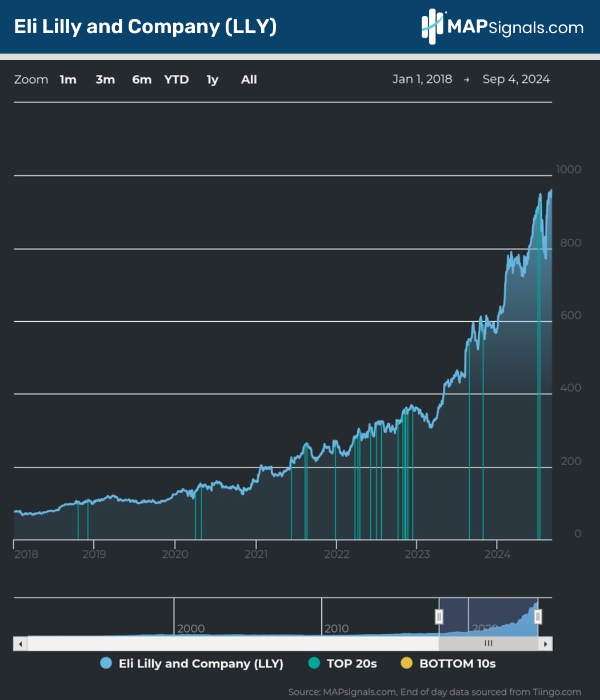Image resolution: width=600 pixels, height=700 pixels.
Task: Click the Sep 4, 2024 end date field
Action: pyautogui.click(x=516, y=79)
